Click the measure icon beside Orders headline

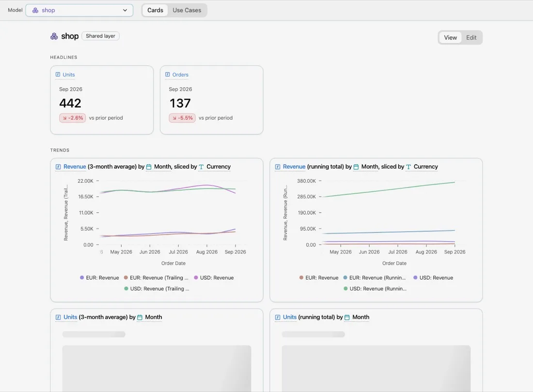168,75
